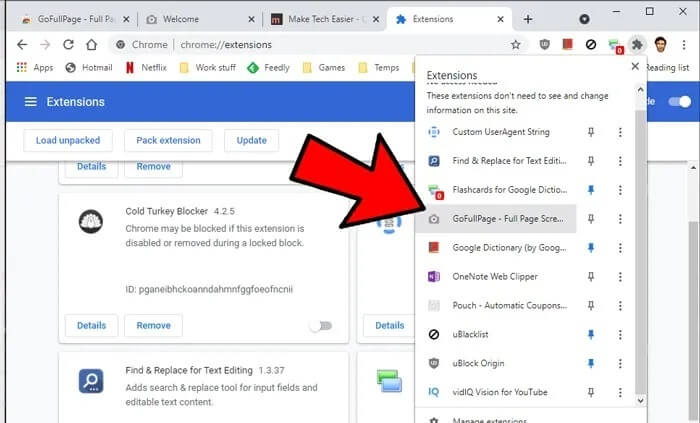Remove Cold Turkey Blocker extension

coord(154,326)
